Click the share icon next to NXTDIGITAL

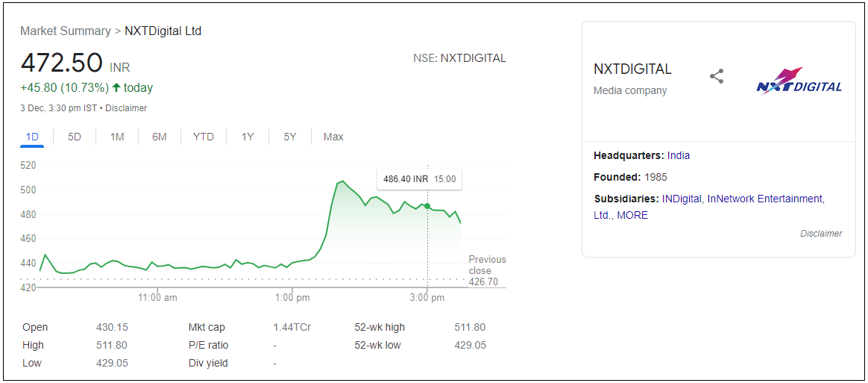(x=717, y=76)
